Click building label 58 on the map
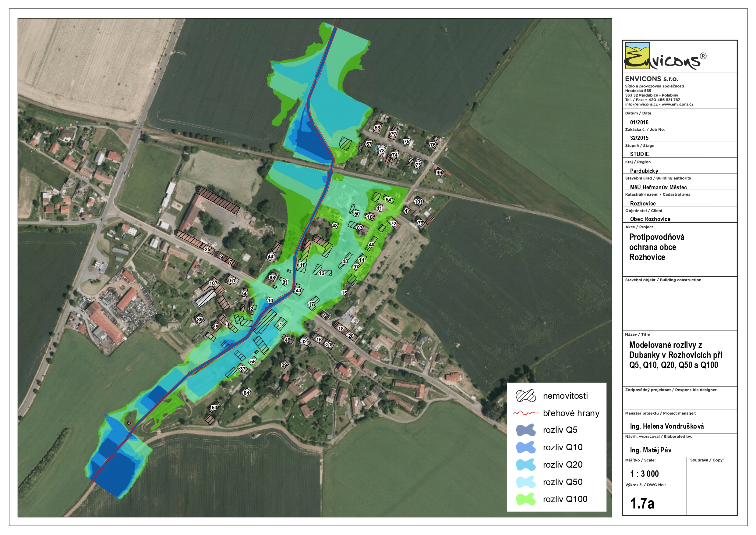756x535 pixels. coord(377,128)
